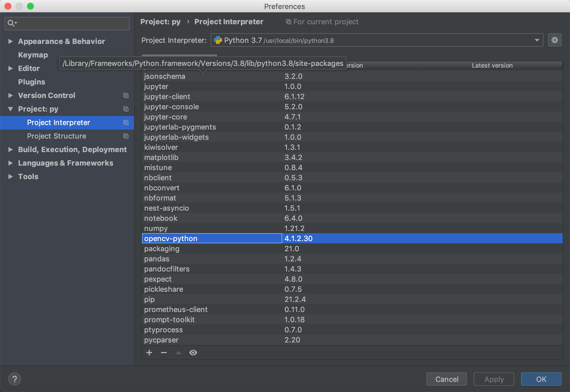Click the Apply button
This screenshot has height=392, width=570.
tap(494, 379)
